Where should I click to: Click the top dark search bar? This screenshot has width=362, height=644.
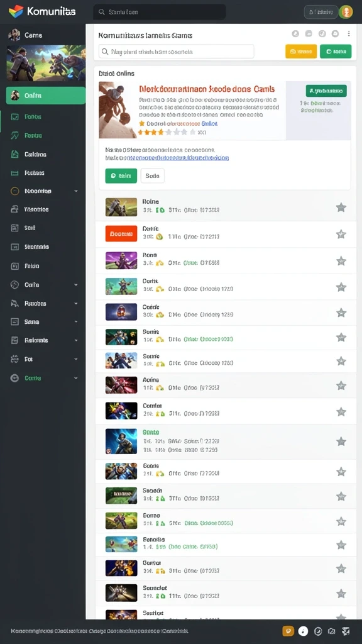(160, 12)
